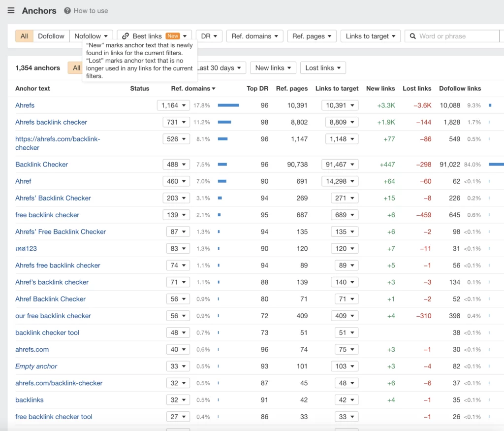Click the 17.8% ref. domains percentage
The height and width of the screenshot is (431, 504).
click(x=201, y=105)
